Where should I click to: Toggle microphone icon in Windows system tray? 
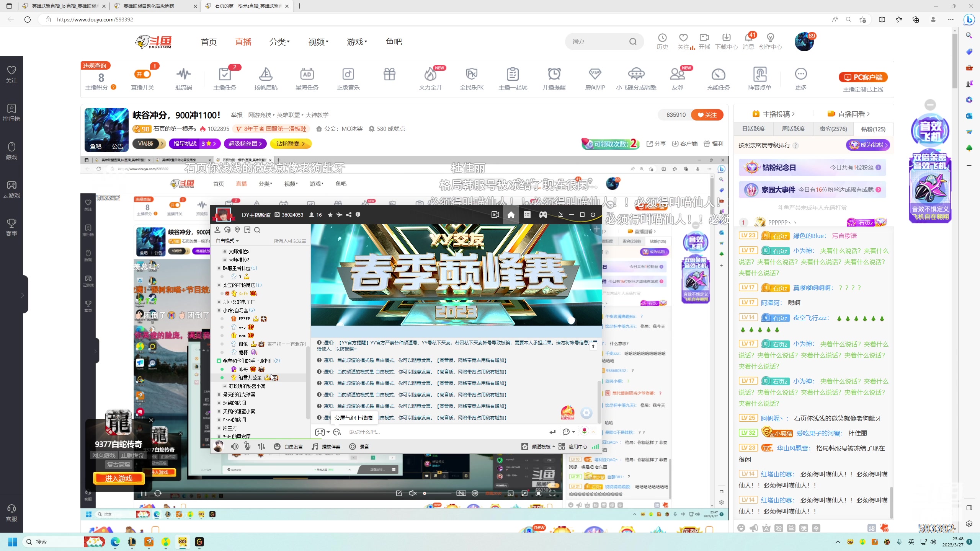(x=899, y=542)
